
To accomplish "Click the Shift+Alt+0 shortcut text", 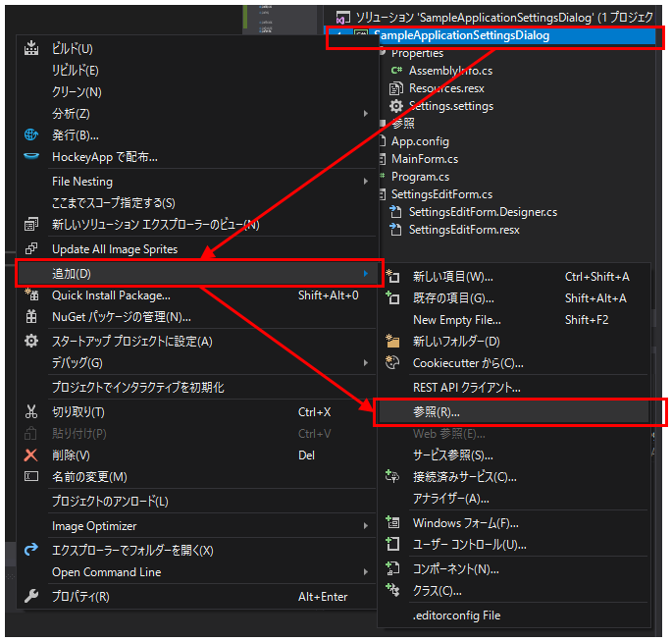I will (x=328, y=294).
